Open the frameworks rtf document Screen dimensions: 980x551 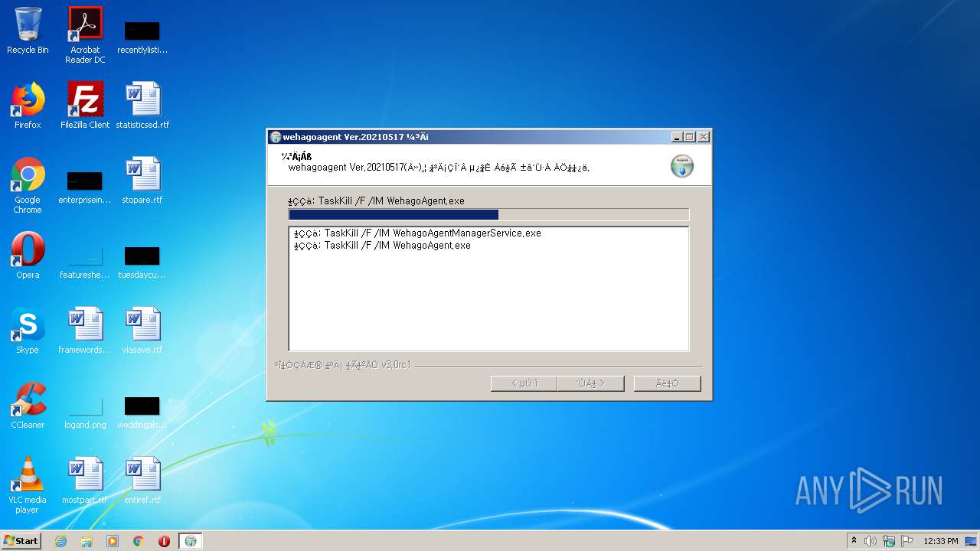point(85,331)
